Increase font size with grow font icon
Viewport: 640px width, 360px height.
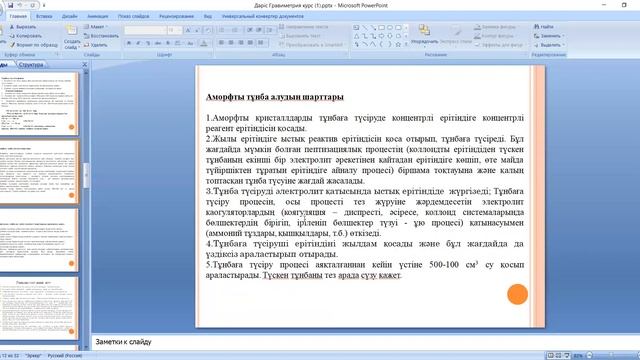[188, 30]
